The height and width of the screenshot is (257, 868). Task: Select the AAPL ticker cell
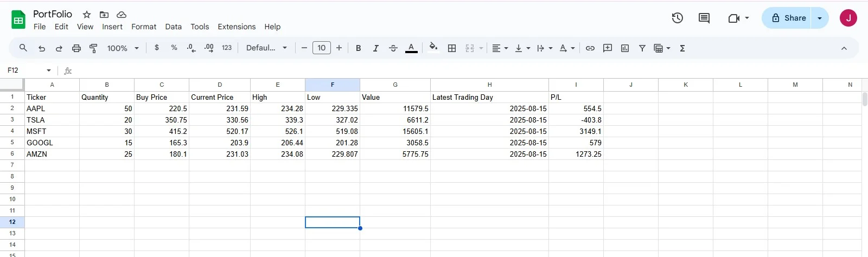pyautogui.click(x=52, y=108)
